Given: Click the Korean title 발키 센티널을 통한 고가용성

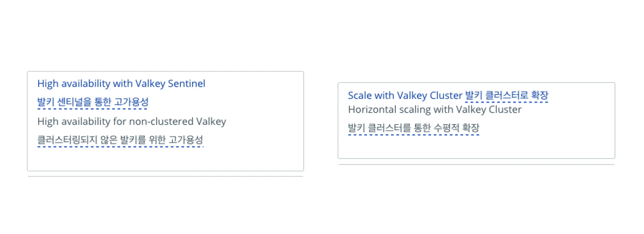Looking at the screenshot, I should 93,102.
